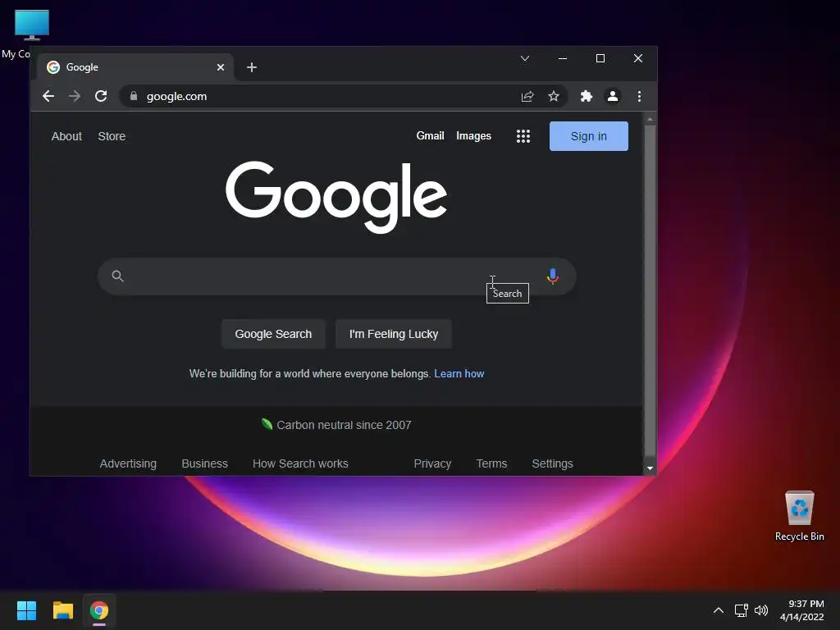
Task: Open a new tab with plus button
Action: pos(252,67)
